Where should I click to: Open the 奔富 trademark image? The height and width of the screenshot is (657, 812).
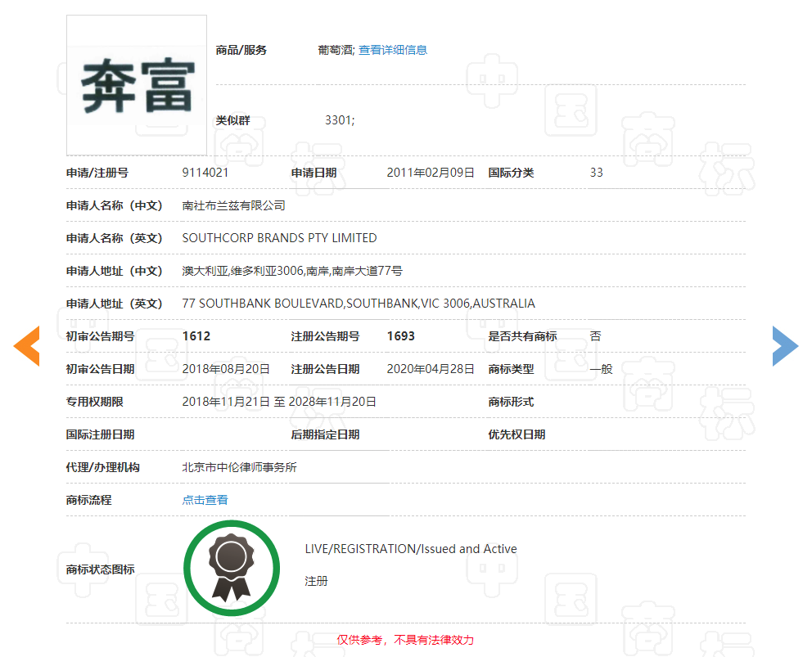pos(137,85)
